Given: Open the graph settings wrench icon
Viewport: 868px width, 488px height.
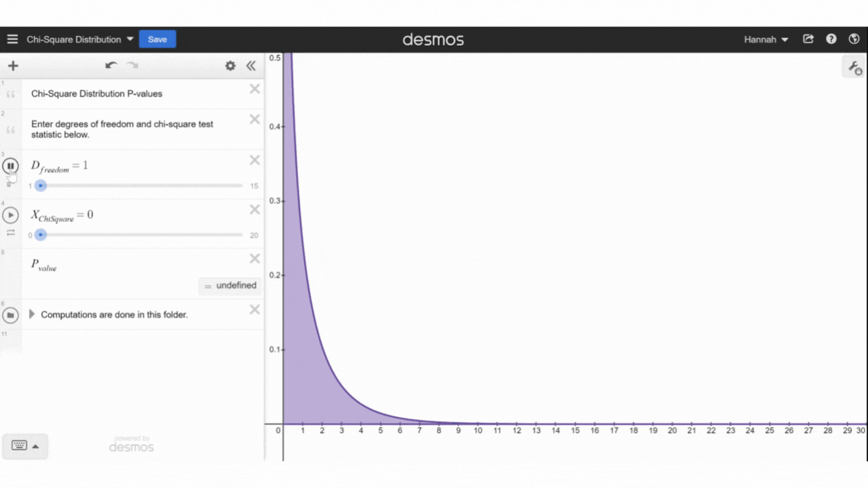Looking at the screenshot, I should [x=854, y=67].
